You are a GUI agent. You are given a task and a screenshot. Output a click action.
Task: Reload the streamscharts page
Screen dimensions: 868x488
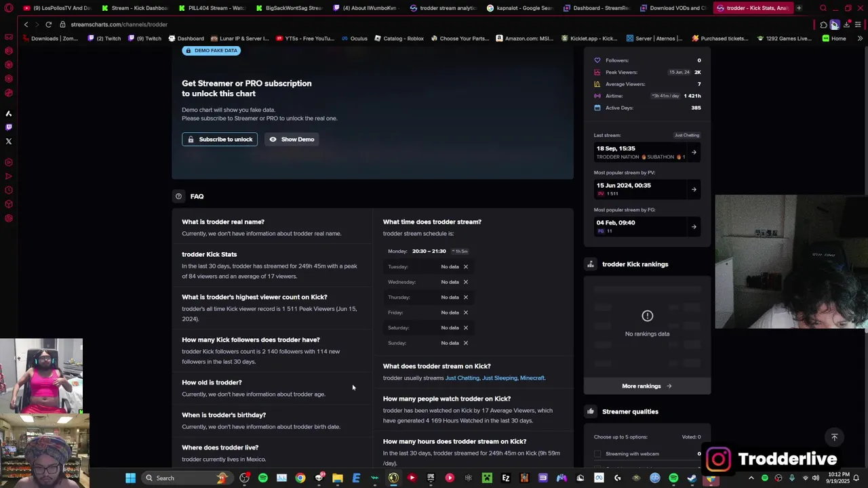48,24
